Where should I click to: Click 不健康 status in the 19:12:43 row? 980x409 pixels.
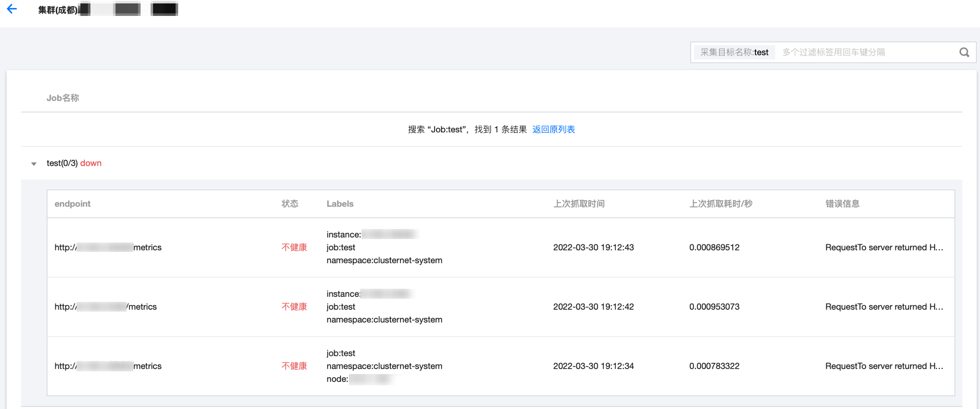pyautogui.click(x=294, y=247)
